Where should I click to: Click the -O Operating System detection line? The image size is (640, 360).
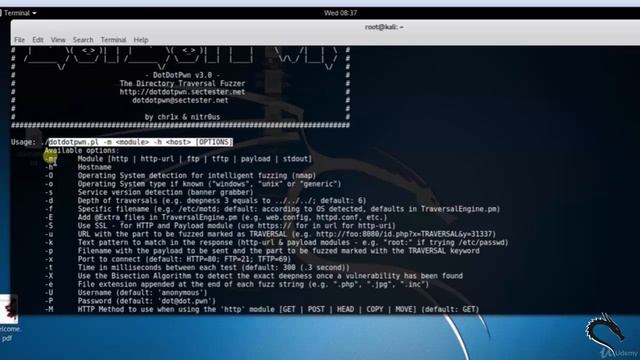(180, 176)
